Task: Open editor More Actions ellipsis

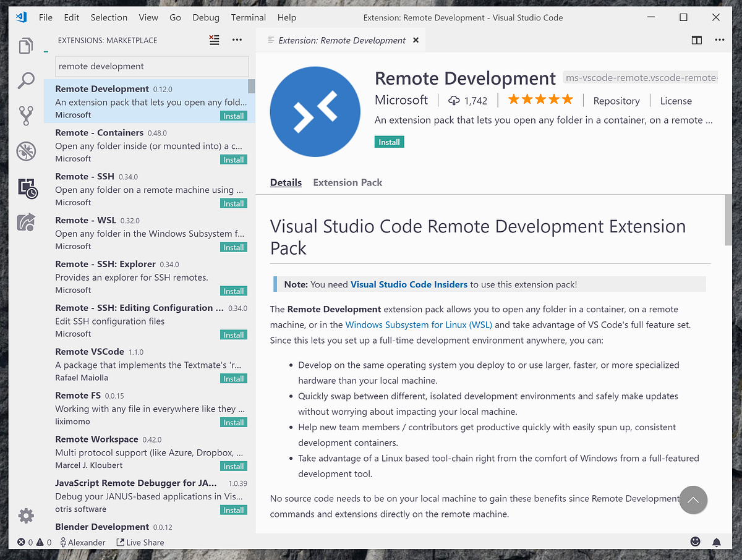Action: pos(719,40)
